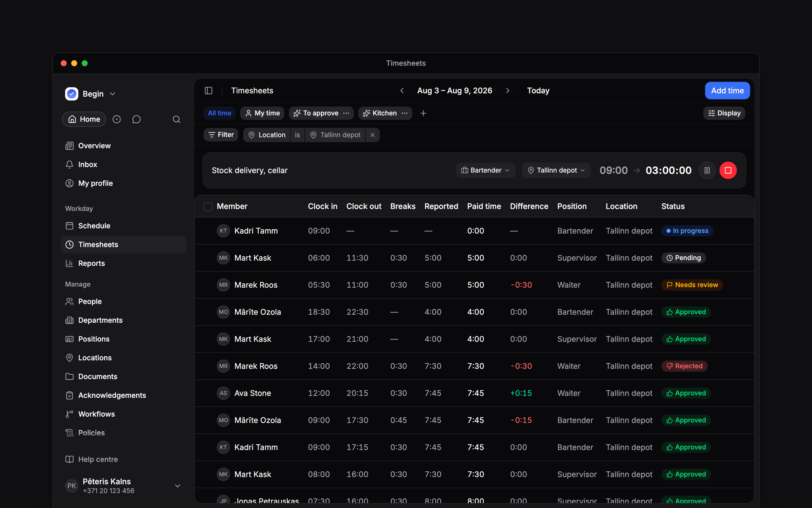Open Help centre
Viewport: 812px width, 508px height.
point(124,459)
